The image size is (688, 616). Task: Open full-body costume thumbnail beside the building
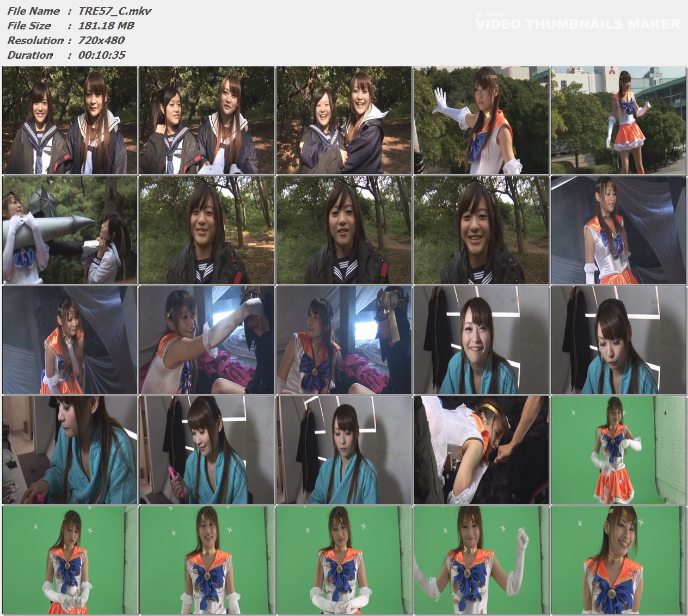[618, 120]
